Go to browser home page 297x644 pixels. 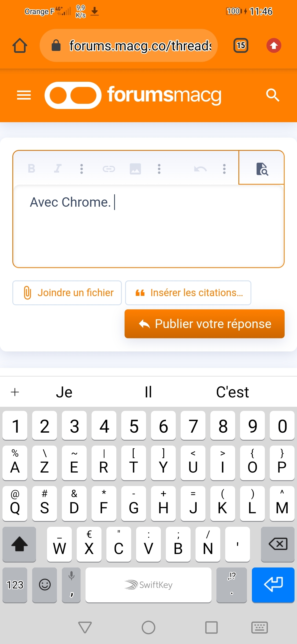20,45
